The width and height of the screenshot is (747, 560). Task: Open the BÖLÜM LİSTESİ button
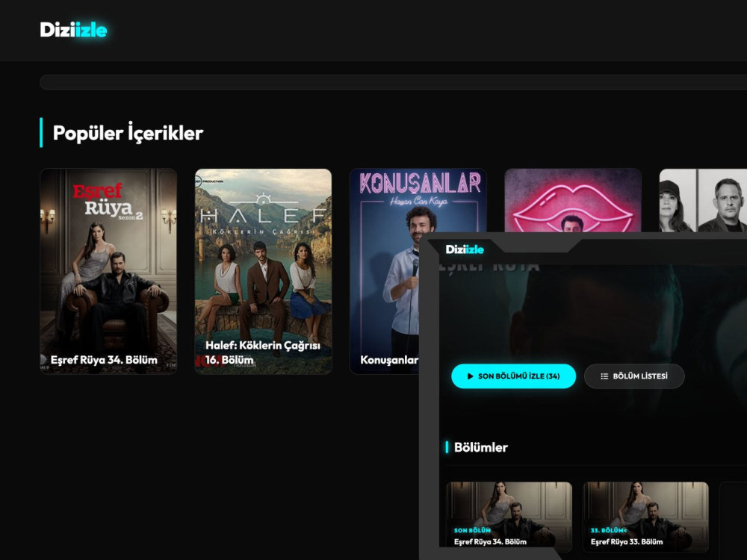[634, 376]
